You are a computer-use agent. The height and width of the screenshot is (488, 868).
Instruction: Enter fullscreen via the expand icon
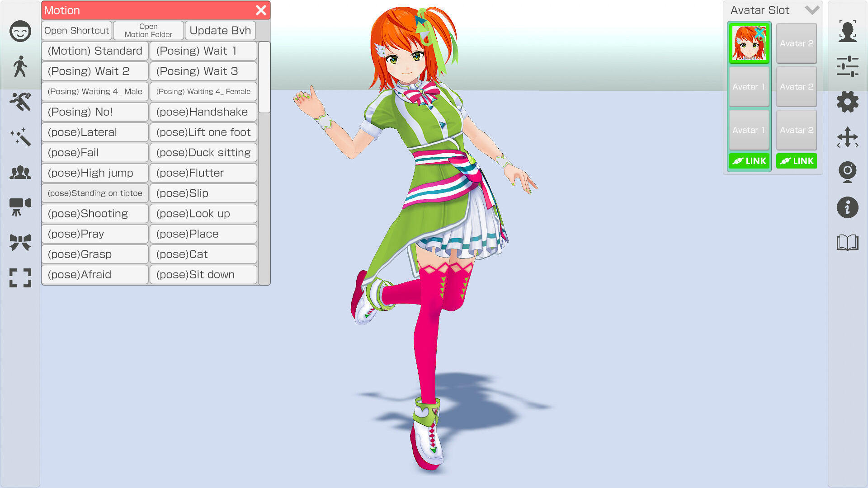tap(20, 278)
